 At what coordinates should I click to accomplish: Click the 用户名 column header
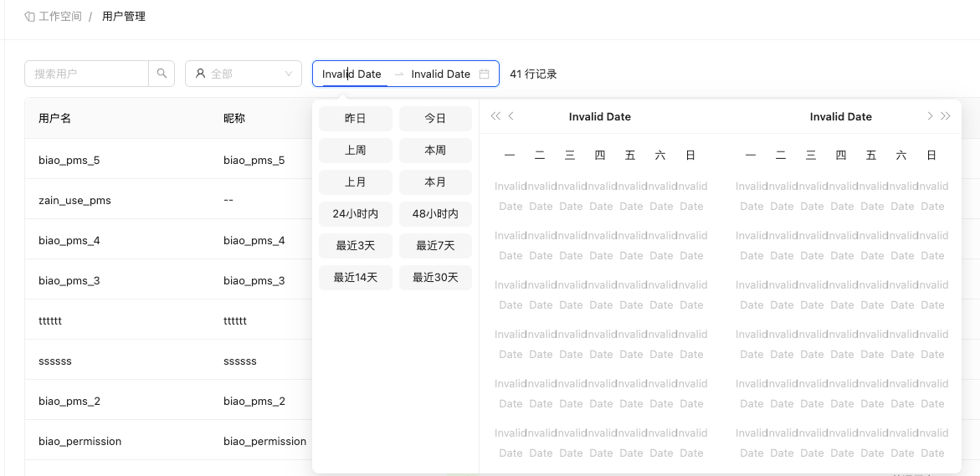(x=55, y=119)
